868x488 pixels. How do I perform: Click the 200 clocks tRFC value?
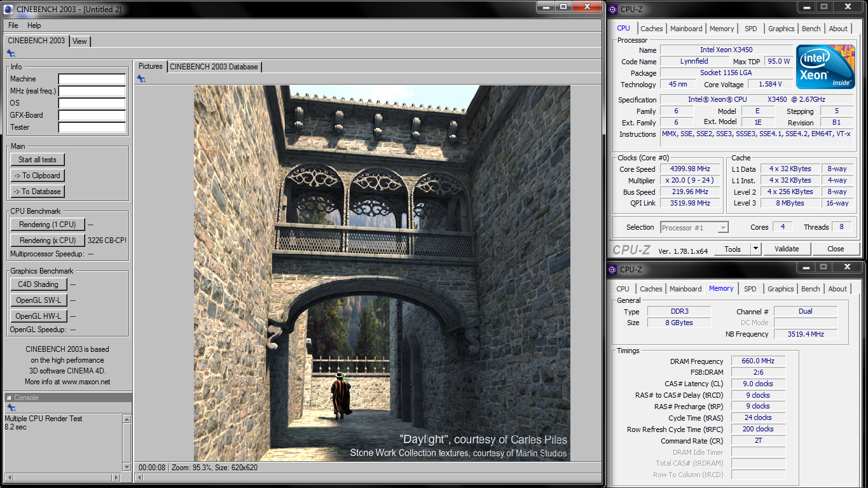coord(758,429)
